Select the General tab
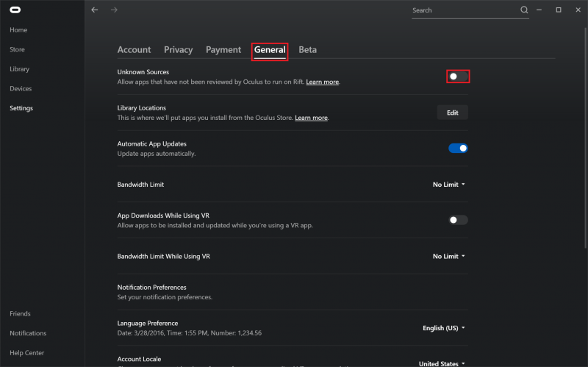 coord(270,50)
